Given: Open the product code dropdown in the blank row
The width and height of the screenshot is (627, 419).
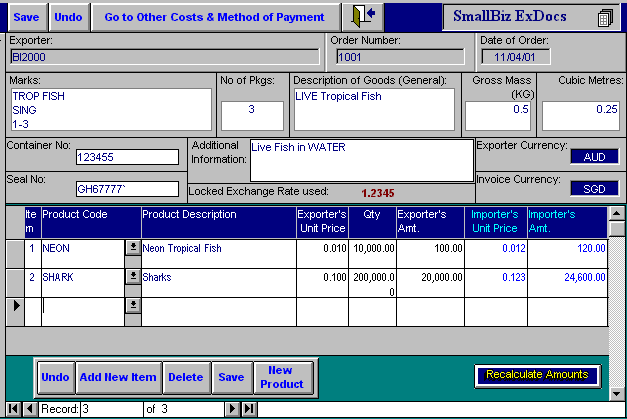Looking at the screenshot, I should tap(132, 306).
